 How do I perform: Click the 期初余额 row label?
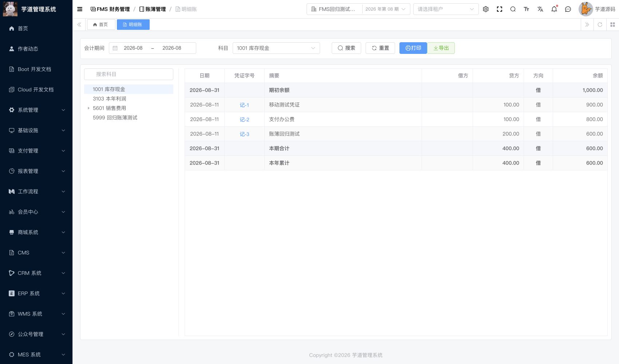[x=279, y=90]
